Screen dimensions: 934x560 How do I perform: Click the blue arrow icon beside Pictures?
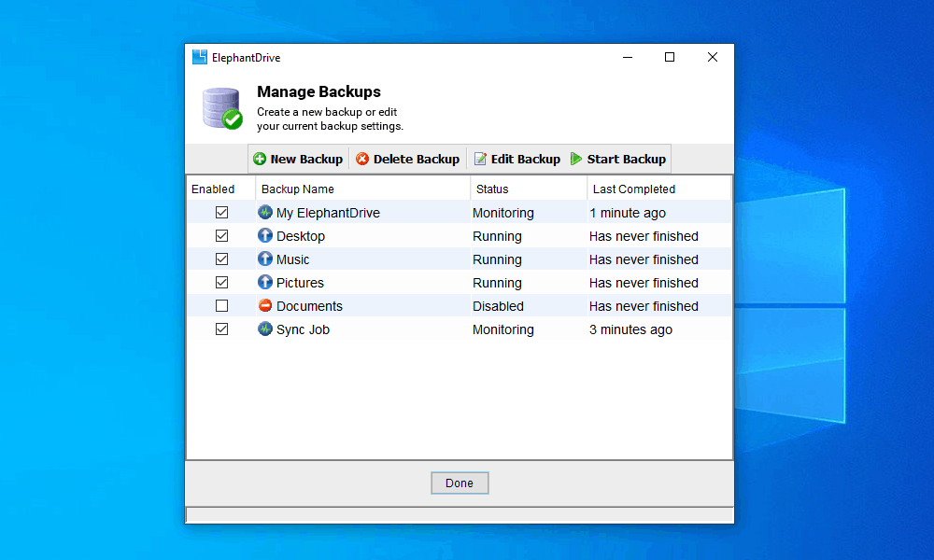pos(264,282)
